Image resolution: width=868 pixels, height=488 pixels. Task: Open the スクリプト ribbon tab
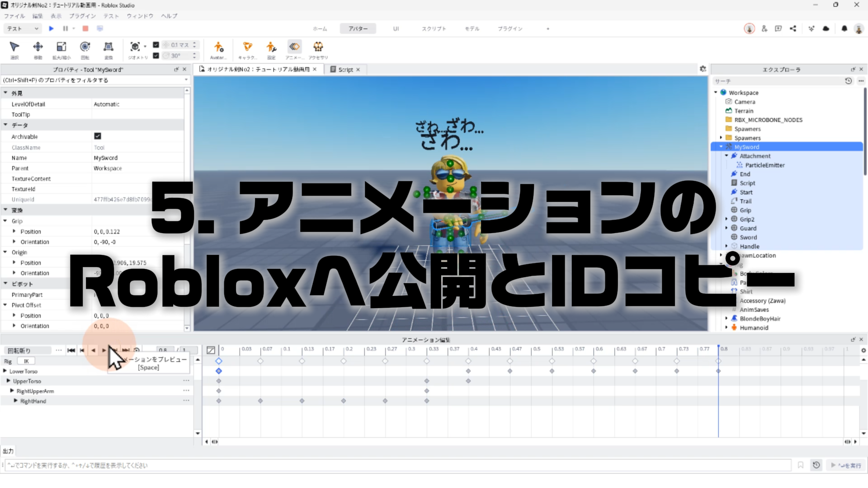(x=434, y=28)
